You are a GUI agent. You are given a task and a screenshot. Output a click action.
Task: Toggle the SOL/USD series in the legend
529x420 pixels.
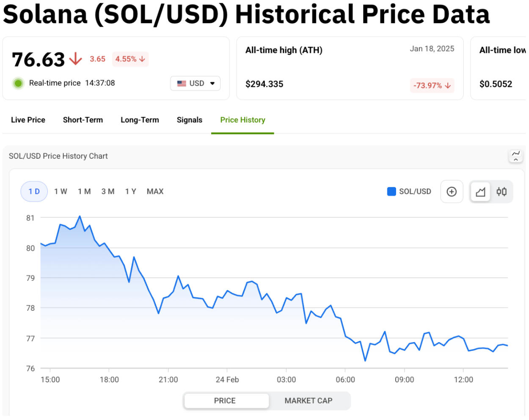pos(409,191)
